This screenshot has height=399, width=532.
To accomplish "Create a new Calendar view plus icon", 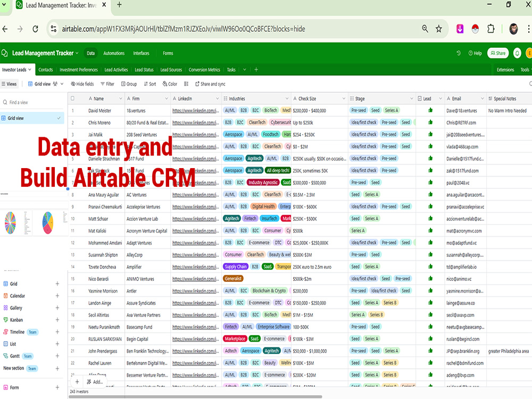I will 57,296.
